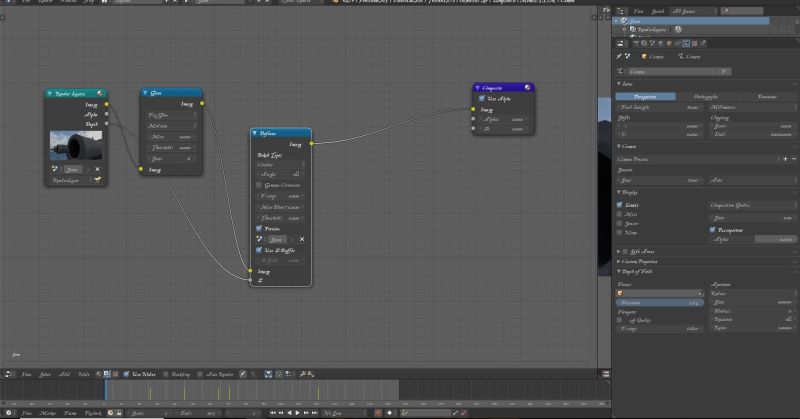The image size is (800, 419).
Task: Switch to the shader node tree type icon
Action: [99, 374]
